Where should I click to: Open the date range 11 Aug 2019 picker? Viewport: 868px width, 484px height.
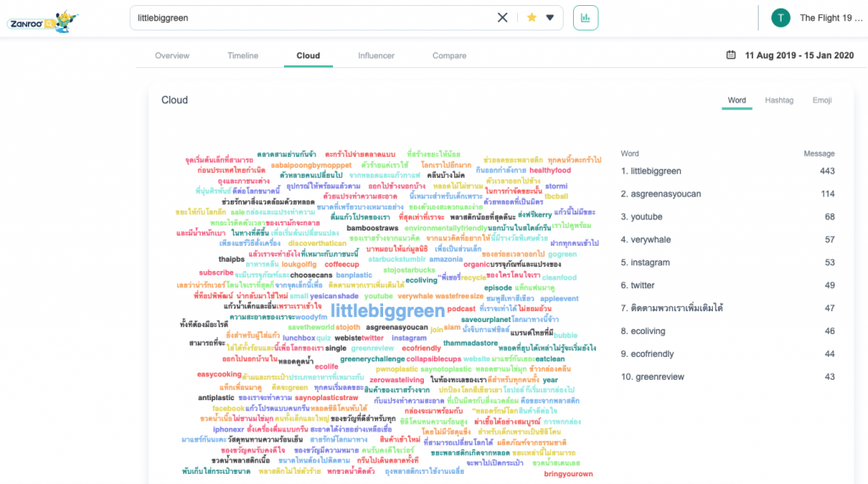pos(800,56)
